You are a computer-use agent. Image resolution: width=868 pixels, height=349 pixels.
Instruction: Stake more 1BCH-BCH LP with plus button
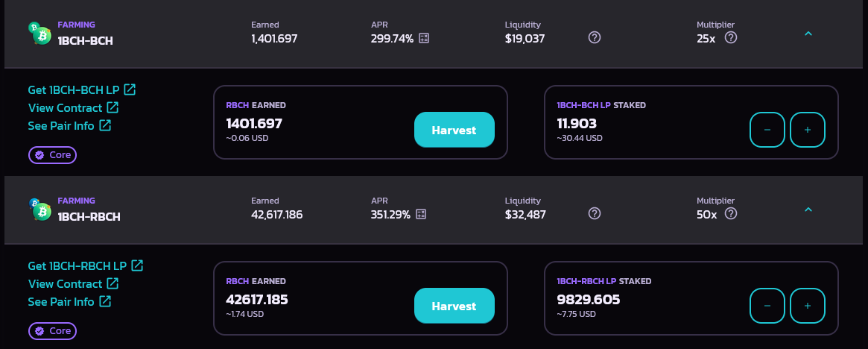(x=808, y=130)
